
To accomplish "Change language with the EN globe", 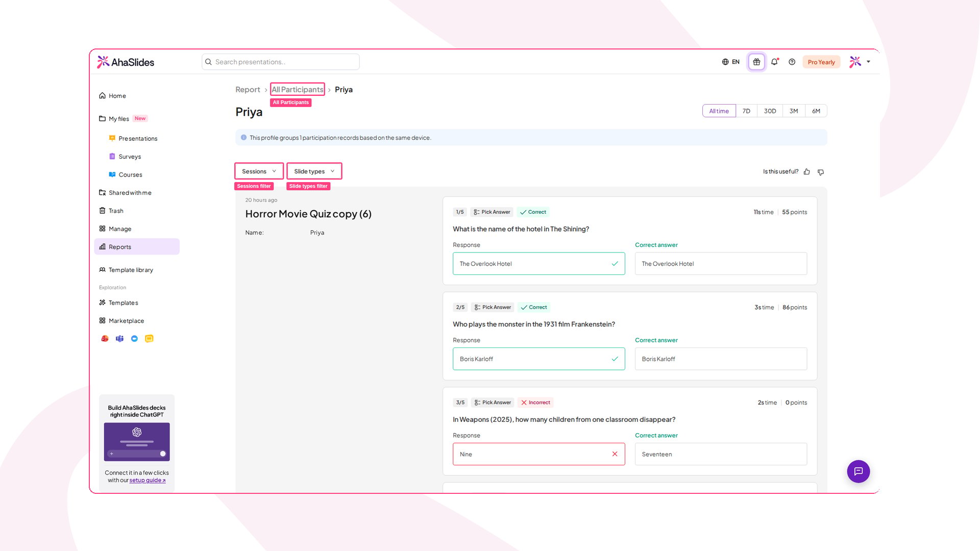I will tap(730, 62).
